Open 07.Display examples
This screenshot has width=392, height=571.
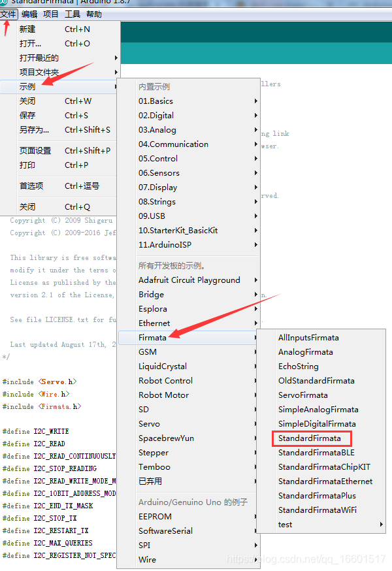[x=189, y=188]
